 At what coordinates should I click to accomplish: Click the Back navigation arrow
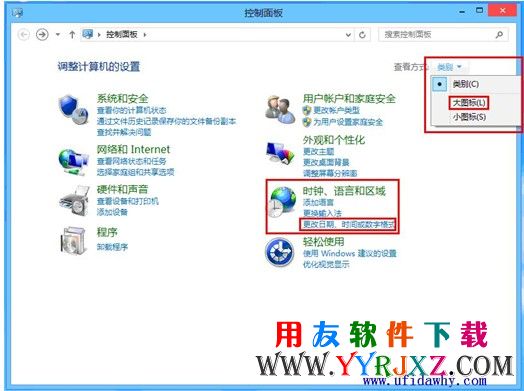tap(23, 34)
